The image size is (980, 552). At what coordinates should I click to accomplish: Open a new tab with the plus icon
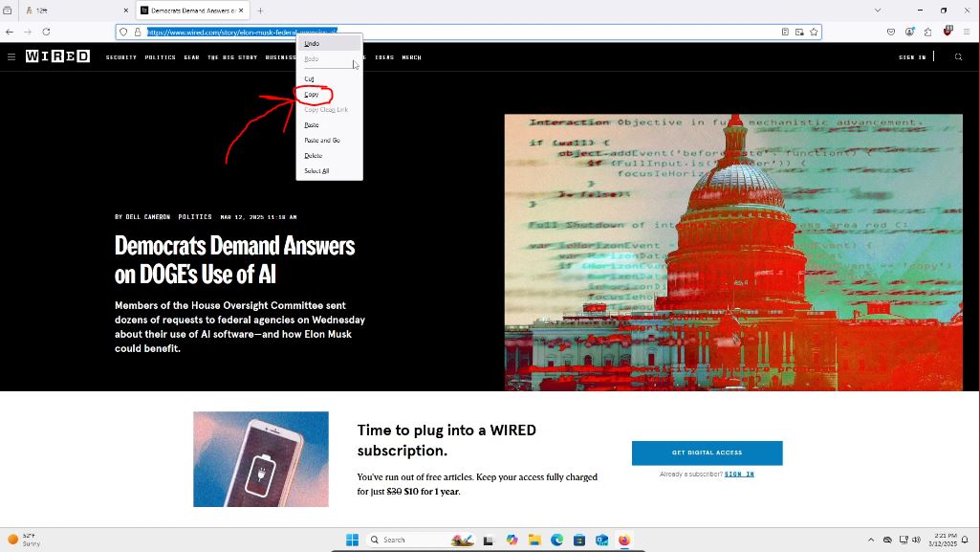coord(260,11)
